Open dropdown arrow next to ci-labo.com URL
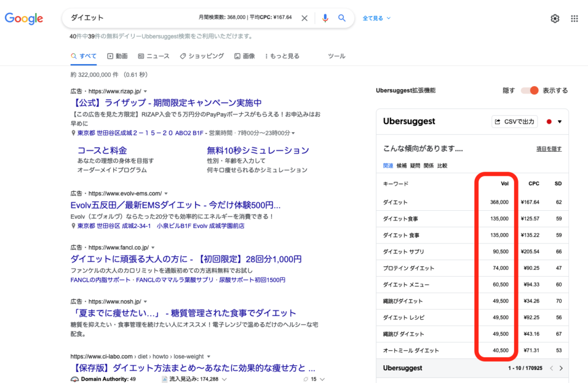Viewport: 588px width, 383px height. [208, 357]
